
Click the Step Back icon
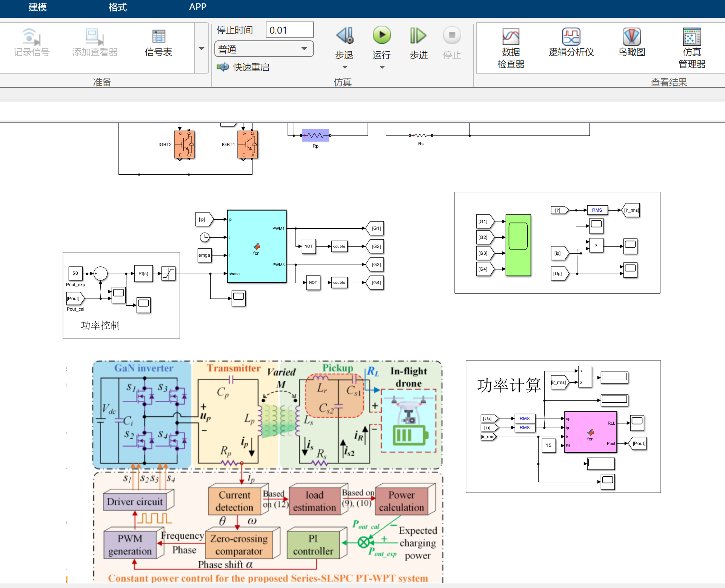pos(344,36)
